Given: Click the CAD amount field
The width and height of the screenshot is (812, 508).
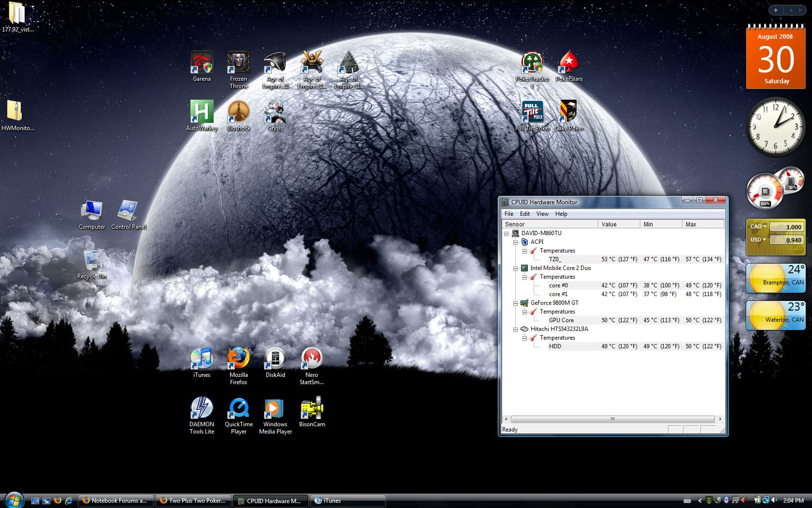Looking at the screenshot, I should coord(786,227).
